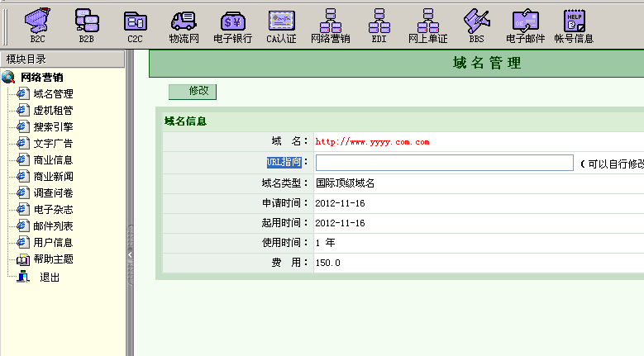Click the domain http://www.yyyy.com.com text
Screen dimensions: 644x356
click(373, 142)
